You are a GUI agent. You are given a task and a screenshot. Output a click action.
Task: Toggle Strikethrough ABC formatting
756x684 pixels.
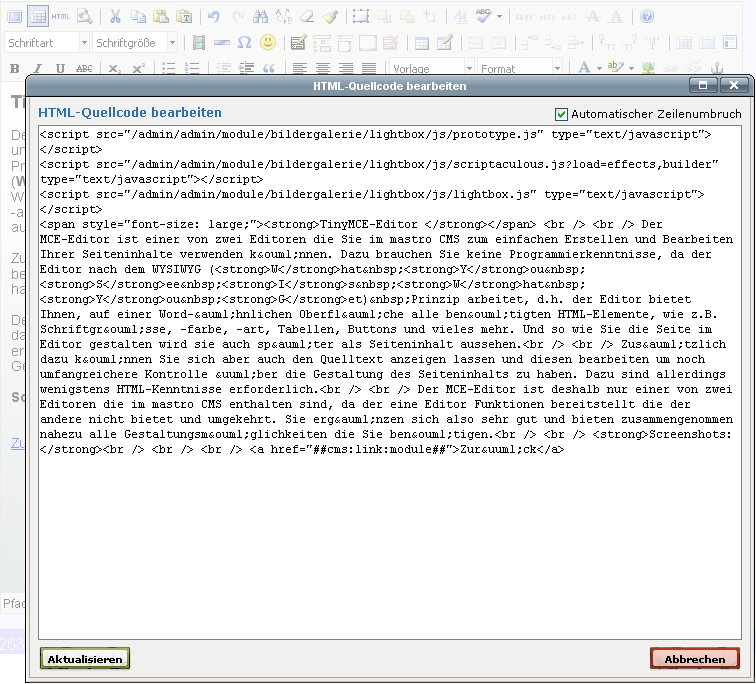click(84, 68)
